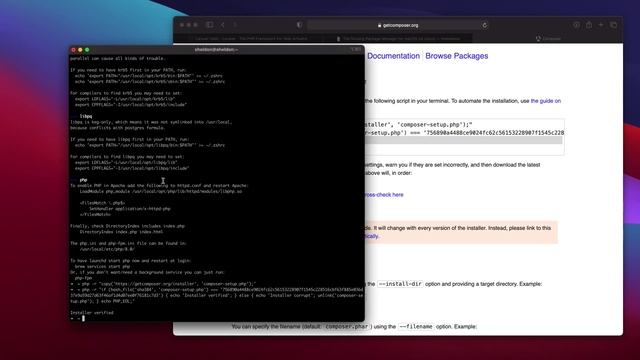Click the --filename inline code
Image resolution: width=640 pixels, height=360 pixels.
(x=416, y=327)
